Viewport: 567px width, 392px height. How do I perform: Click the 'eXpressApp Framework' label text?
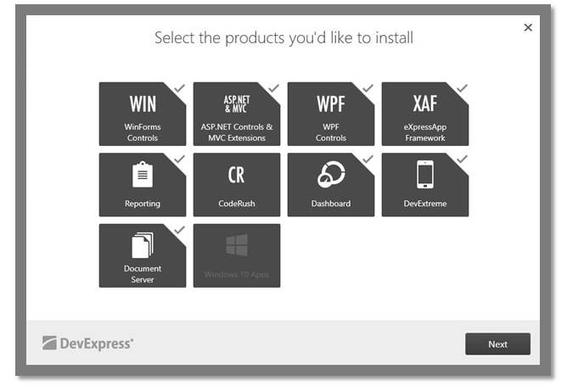click(425, 132)
